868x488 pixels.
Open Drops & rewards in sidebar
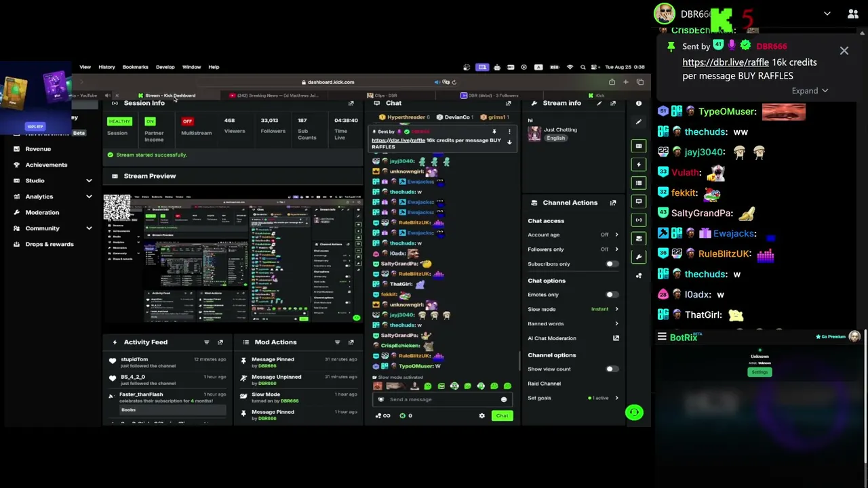pyautogui.click(x=50, y=244)
